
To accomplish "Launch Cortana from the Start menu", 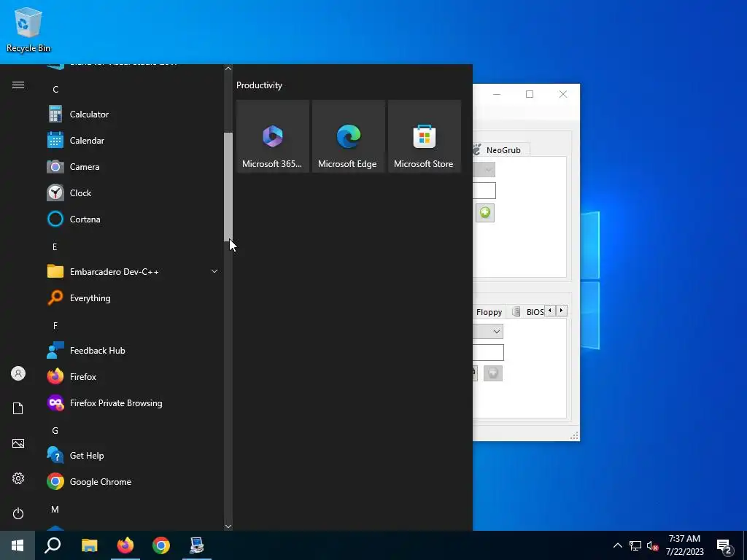I will coord(133,219).
